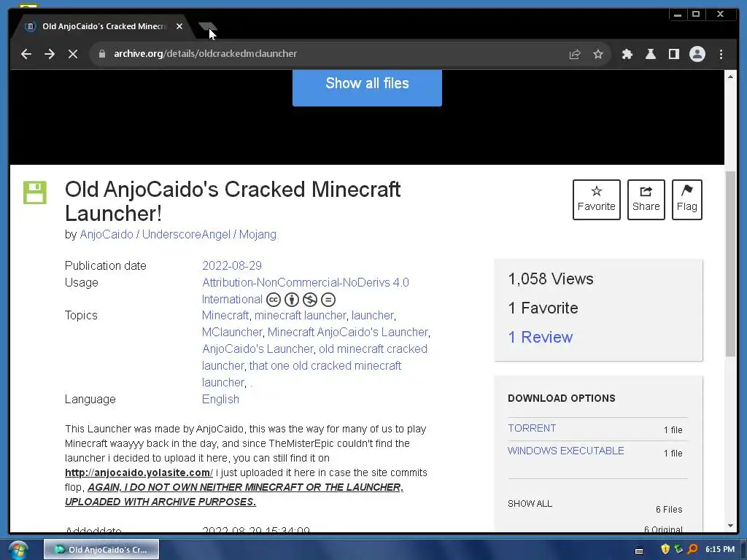Screen dimensions: 747x560
Task: Close the Old AnjoCaido's tab
Action: (x=179, y=27)
